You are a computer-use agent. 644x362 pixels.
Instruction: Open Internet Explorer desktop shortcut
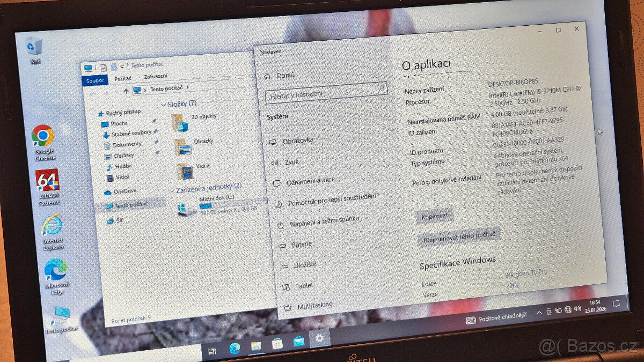pyautogui.click(x=52, y=231)
